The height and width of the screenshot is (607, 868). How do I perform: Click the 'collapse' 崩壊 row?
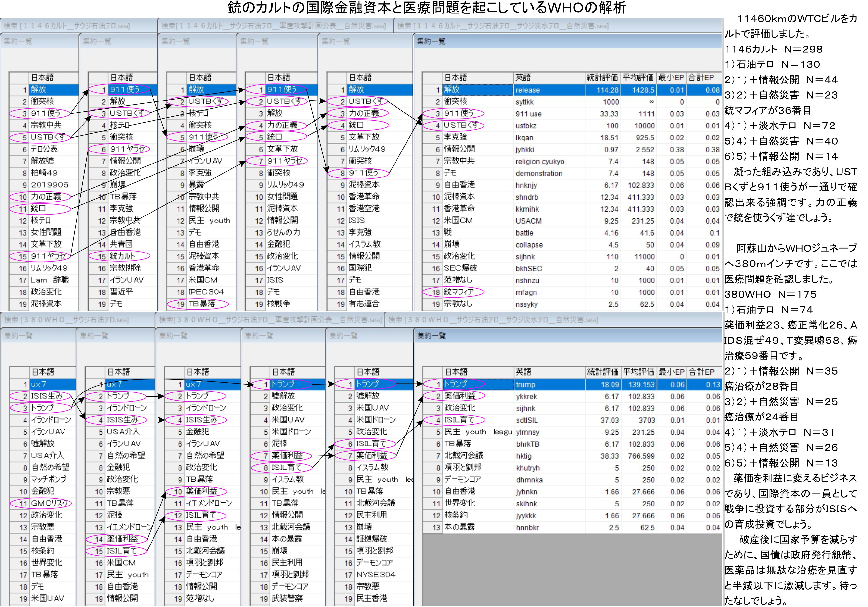coord(529,245)
